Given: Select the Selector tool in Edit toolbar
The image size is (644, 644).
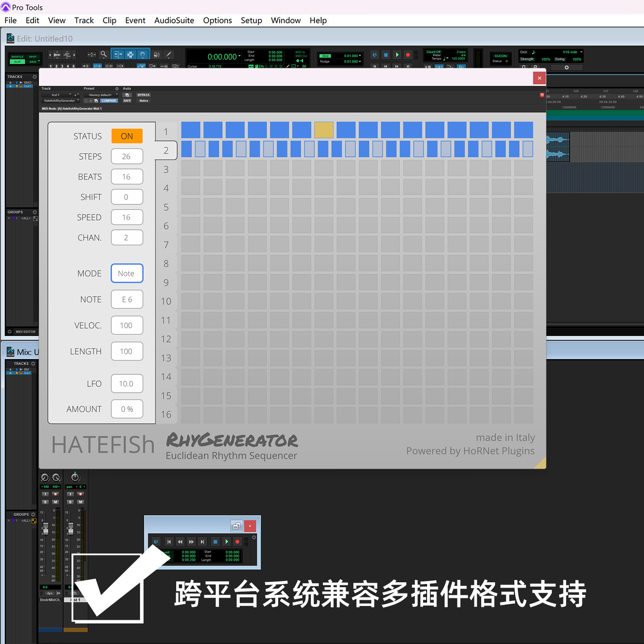Looking at the screenshot, I should 130,55.
